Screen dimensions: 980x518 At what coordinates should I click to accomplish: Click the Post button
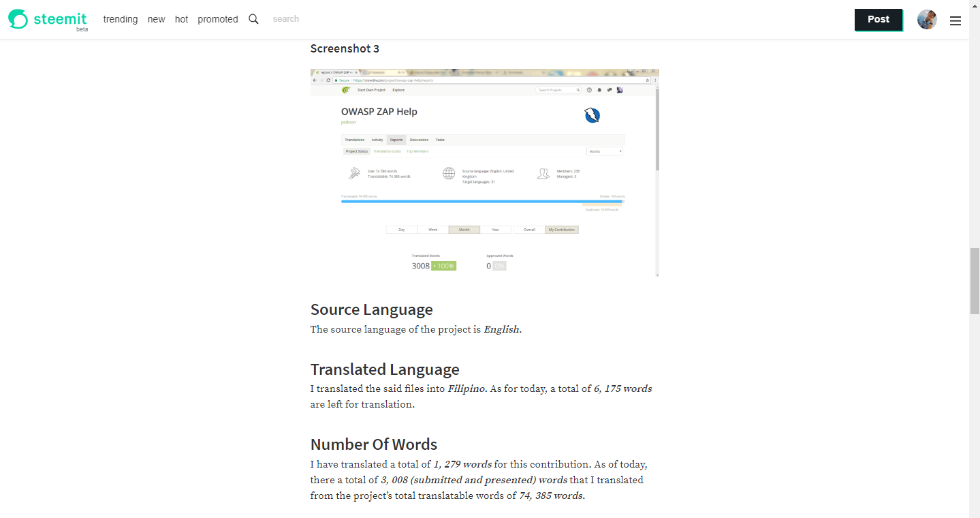(x=879, y=20)
